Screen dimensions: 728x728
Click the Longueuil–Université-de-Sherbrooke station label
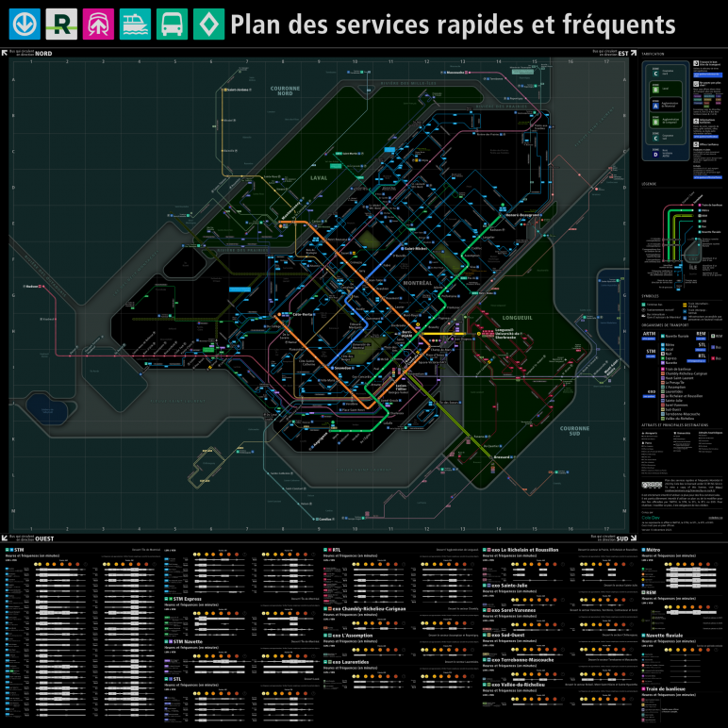click(x=505, y=332)
